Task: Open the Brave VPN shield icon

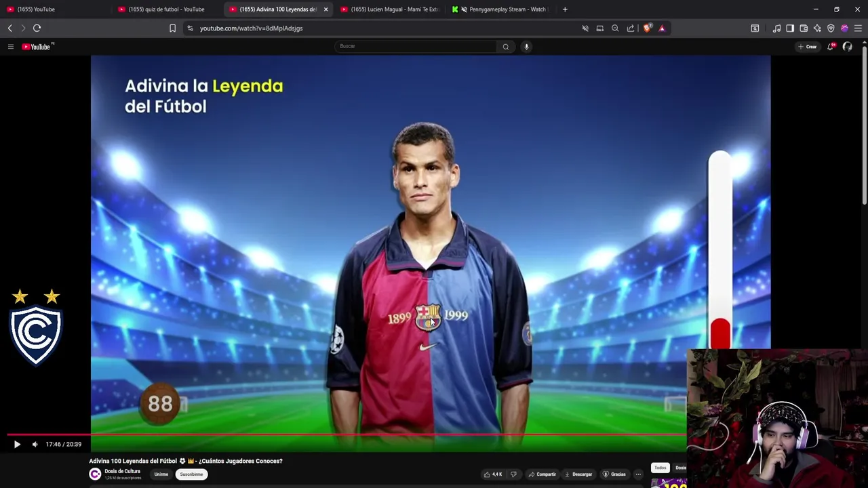Action: [831, 28]
